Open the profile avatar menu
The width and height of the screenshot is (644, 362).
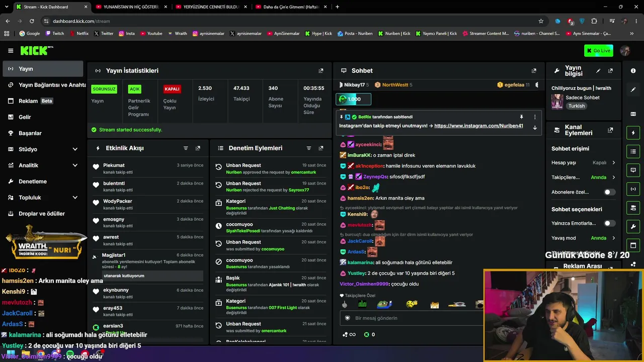625,51
